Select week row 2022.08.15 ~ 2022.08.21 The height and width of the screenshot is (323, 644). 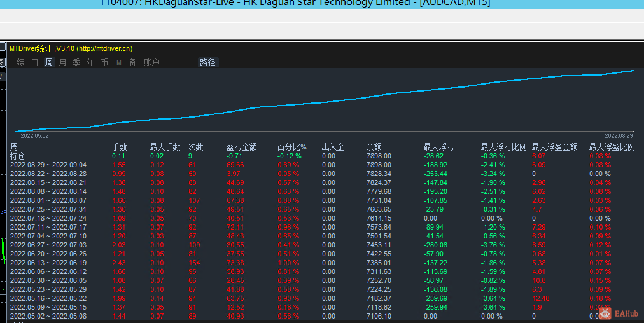(x=48, y=182)
